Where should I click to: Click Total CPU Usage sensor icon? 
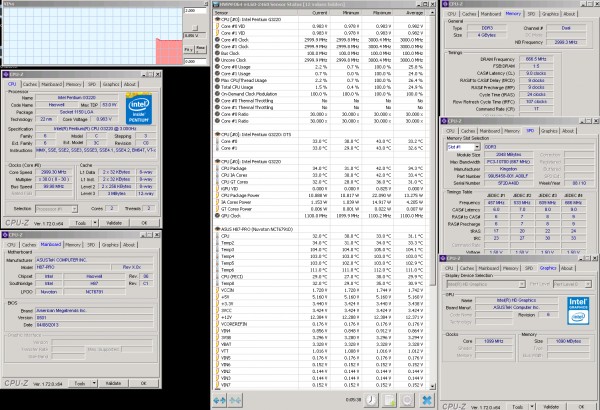point(217,87)
